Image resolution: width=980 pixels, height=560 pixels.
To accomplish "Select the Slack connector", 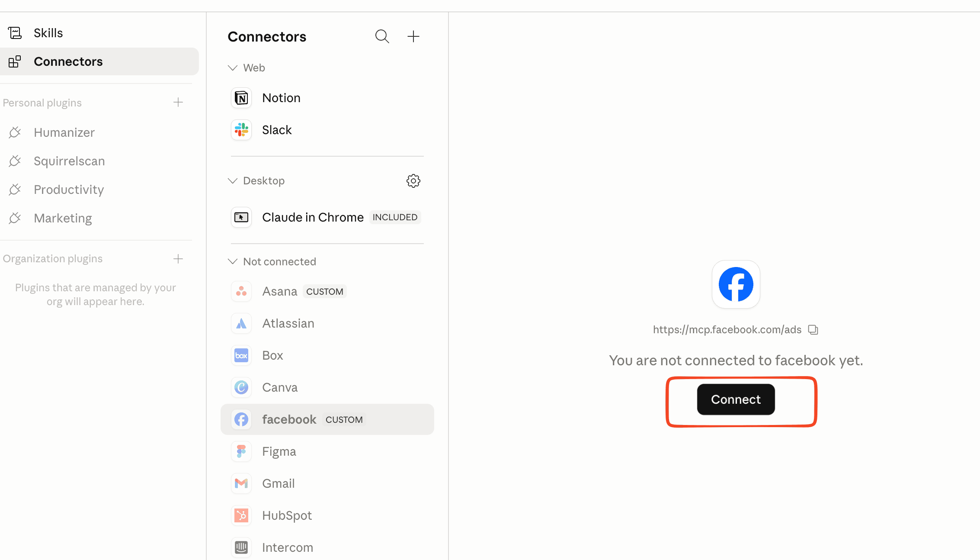I will point(327,130).
